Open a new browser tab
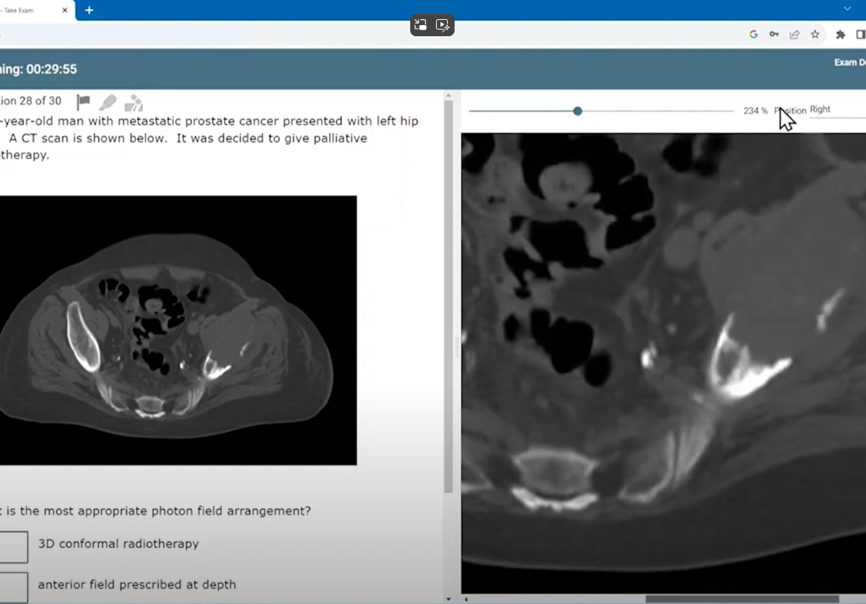The image size is (866, 604). [88, 11]
